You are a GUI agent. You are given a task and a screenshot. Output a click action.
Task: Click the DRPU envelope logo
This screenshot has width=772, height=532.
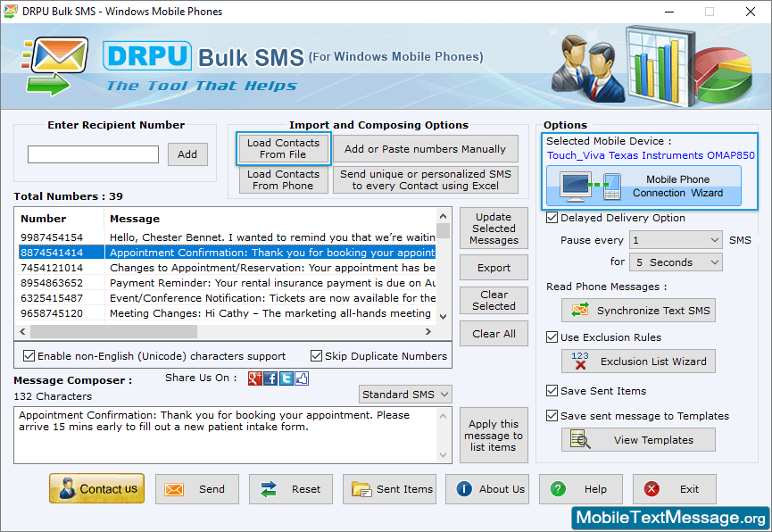coord(55,67)
